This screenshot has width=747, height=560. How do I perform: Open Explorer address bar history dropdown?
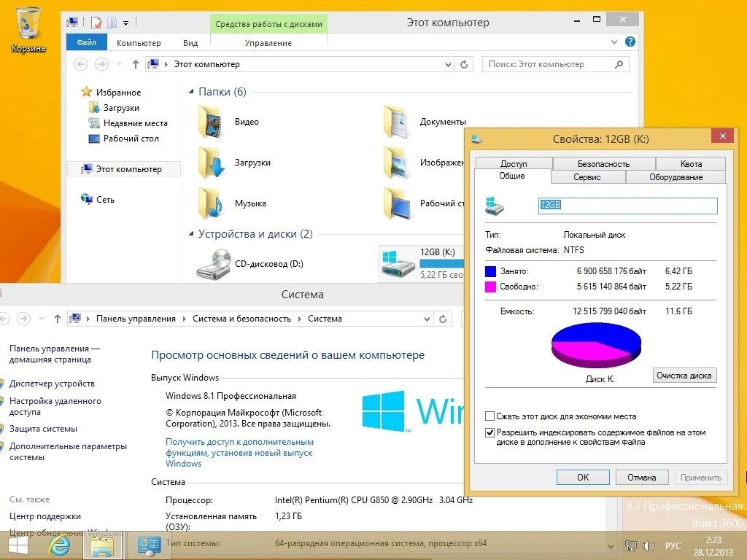click(448, 64)
